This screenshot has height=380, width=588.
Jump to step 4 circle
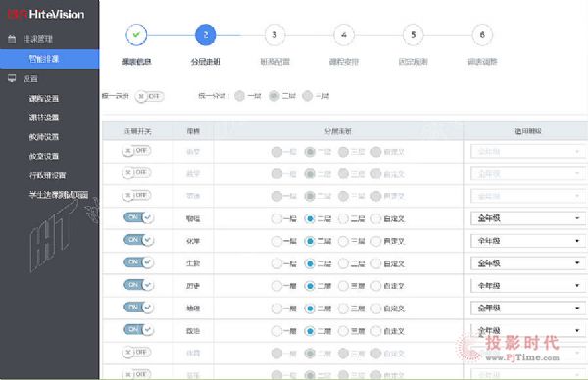[344, 35]
